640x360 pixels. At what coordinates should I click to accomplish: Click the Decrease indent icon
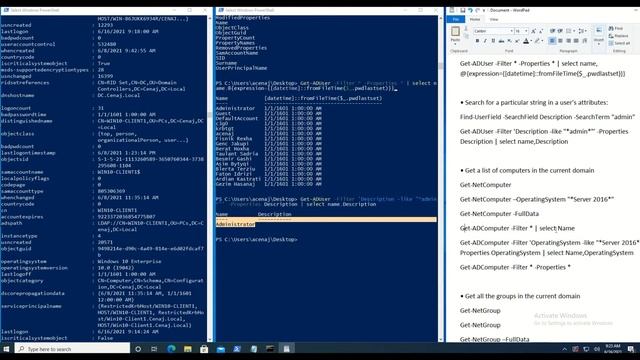click(552, 31)
